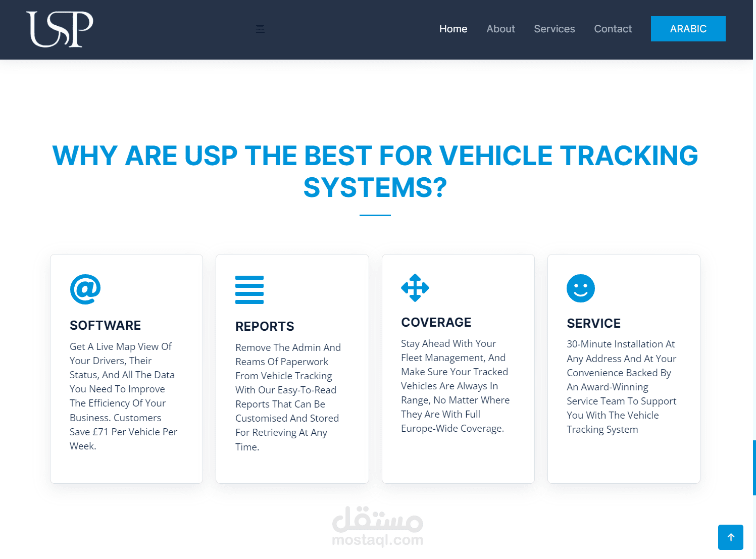This screenshot has height=559, width=756.
Task: Open the About page link
Action: (500, 29)
